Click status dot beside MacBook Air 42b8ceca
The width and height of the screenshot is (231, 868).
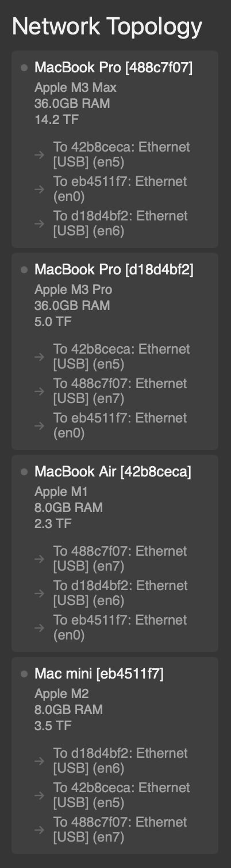tap(24, 472)
